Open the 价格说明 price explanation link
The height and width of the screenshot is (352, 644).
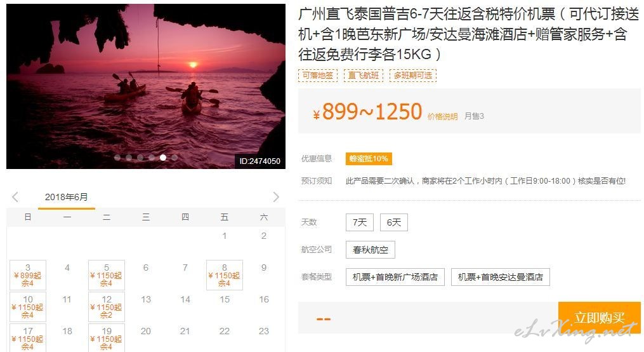(442, 116)
